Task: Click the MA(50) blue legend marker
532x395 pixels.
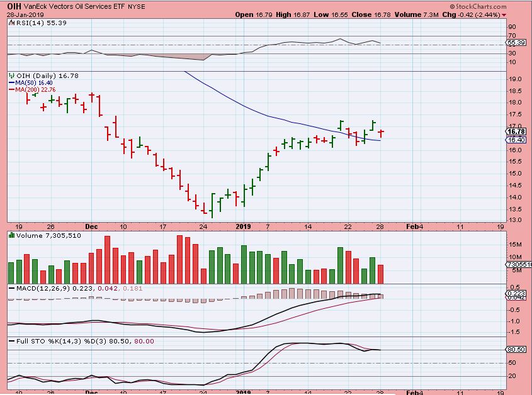Action: [11, 83]
